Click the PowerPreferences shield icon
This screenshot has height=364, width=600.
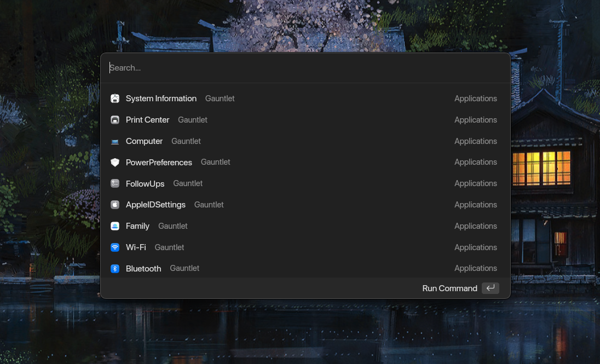click(x=115, y=162)
